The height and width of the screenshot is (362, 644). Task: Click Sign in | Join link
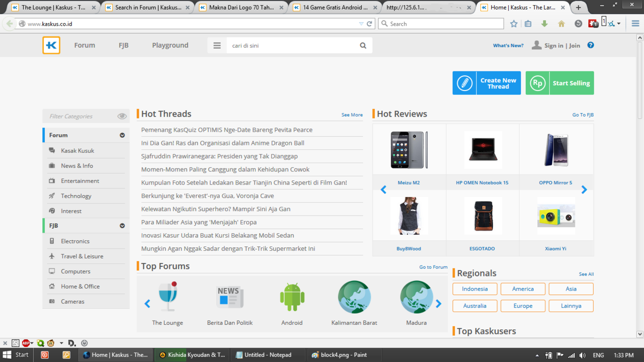coord(562,46)
